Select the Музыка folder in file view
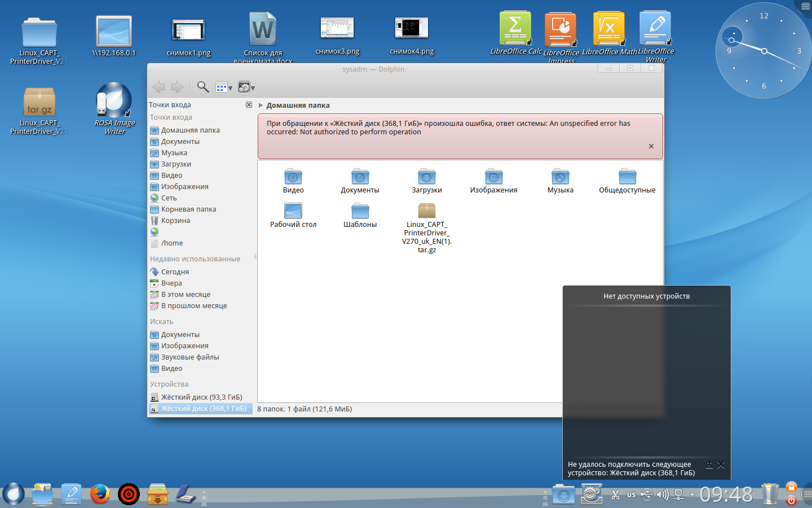Screen dimensions: 812x508 click(561, 181)
